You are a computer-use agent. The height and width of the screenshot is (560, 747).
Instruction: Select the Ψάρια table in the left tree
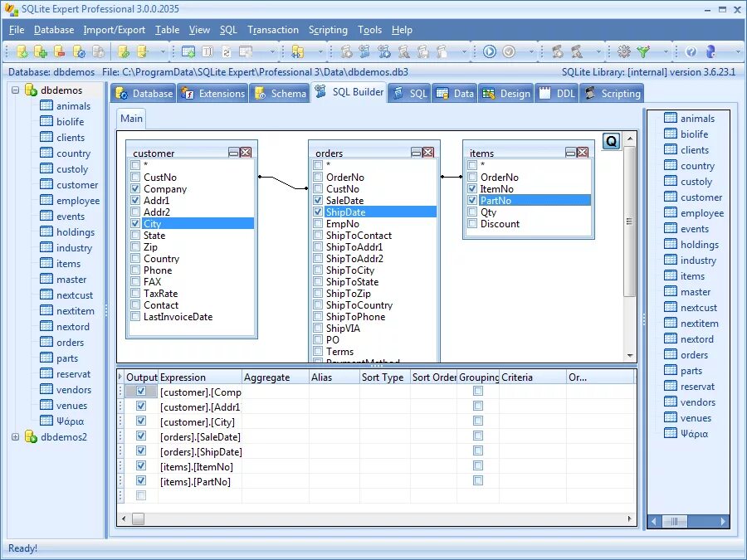pyautogui.click(x=70, y=421)
